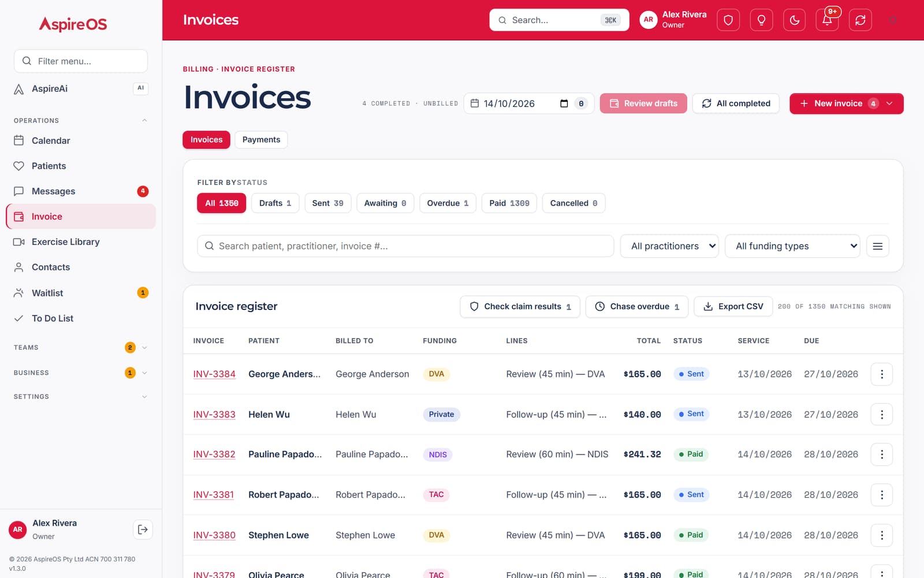
Task: Open the shield icon in header
Action: click(728, 20)
